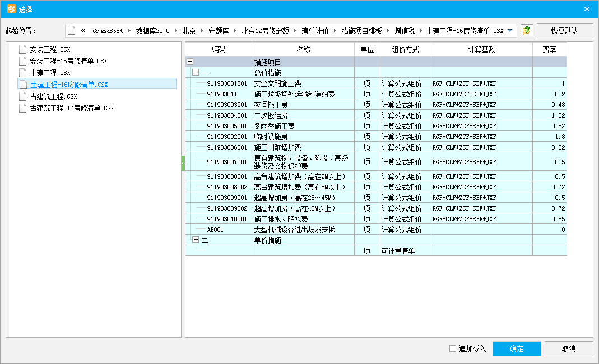The height and width of the screenshot is (364, 599).
Task: Expand the arrow after 清单计价 in the path
Action: (x=335, y=31)
